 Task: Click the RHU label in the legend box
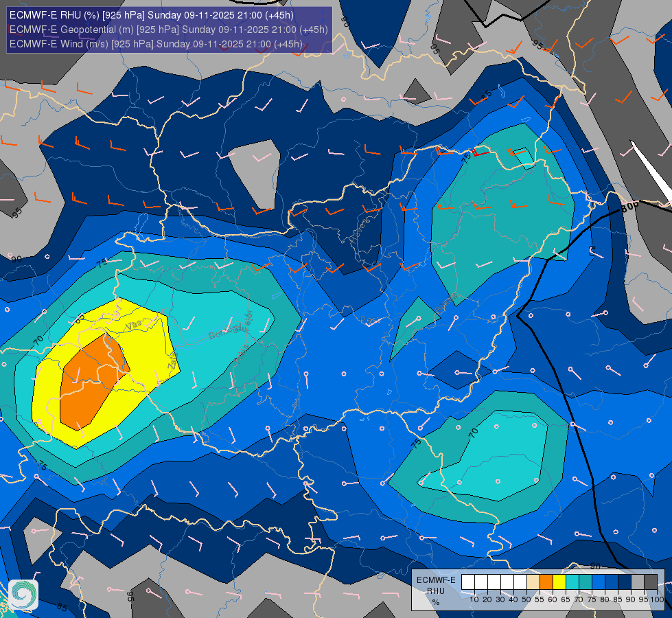tap(436, 591)
